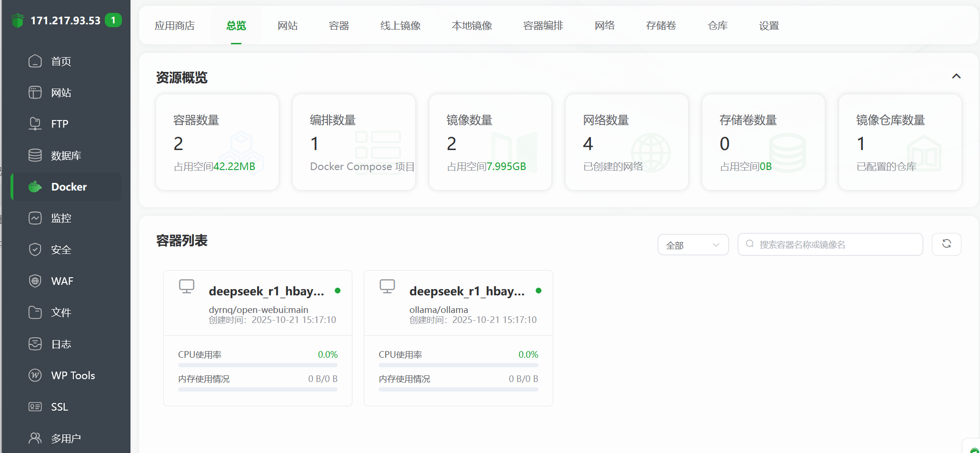Click the Docker Compose 项目 label
The height and width of the screenshot is (453, 980).
(x=362, y=166)
